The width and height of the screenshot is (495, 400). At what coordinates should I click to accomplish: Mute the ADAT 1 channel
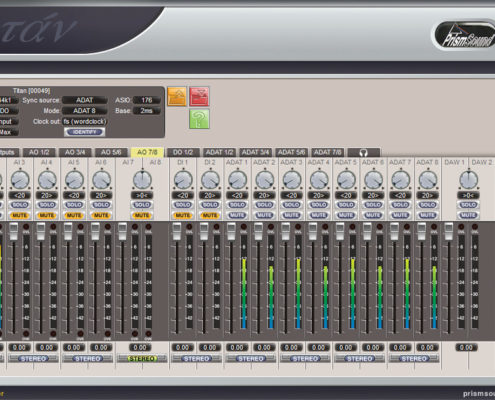[237, 215]
